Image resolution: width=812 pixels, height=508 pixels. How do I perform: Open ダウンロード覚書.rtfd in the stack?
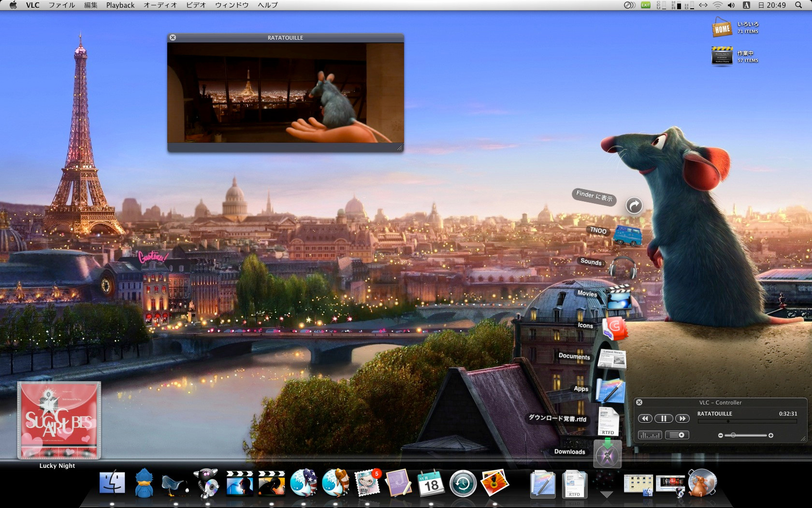[608, 421]
